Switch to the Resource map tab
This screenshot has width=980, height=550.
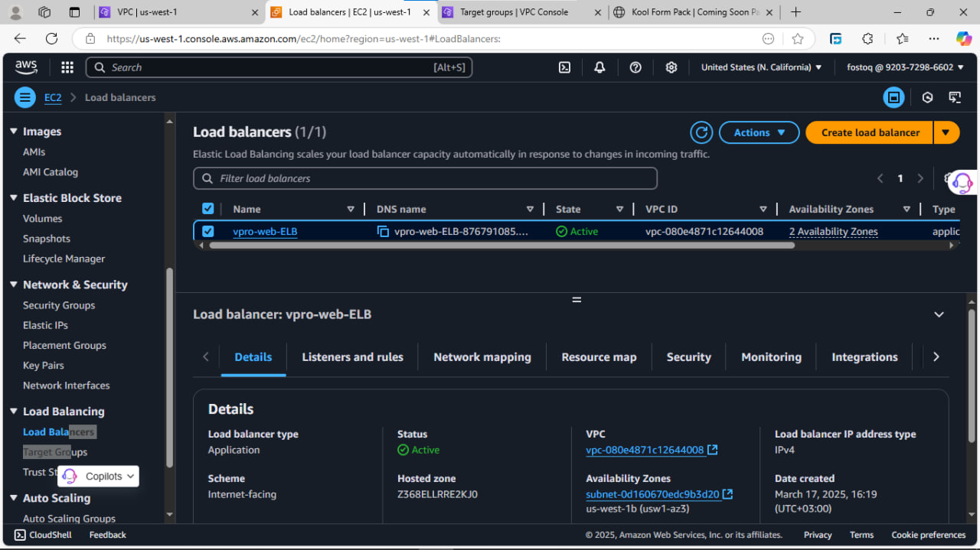[599, 357]
